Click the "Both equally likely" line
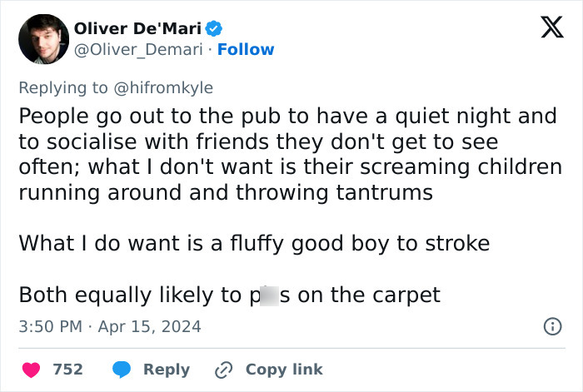The height and width of the screenshot is (392, 583). point(229,295)
